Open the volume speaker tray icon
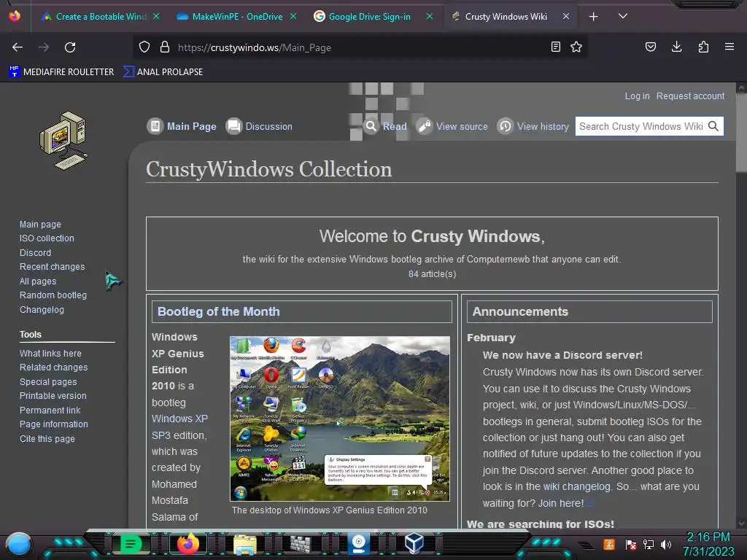 [666, 544]
